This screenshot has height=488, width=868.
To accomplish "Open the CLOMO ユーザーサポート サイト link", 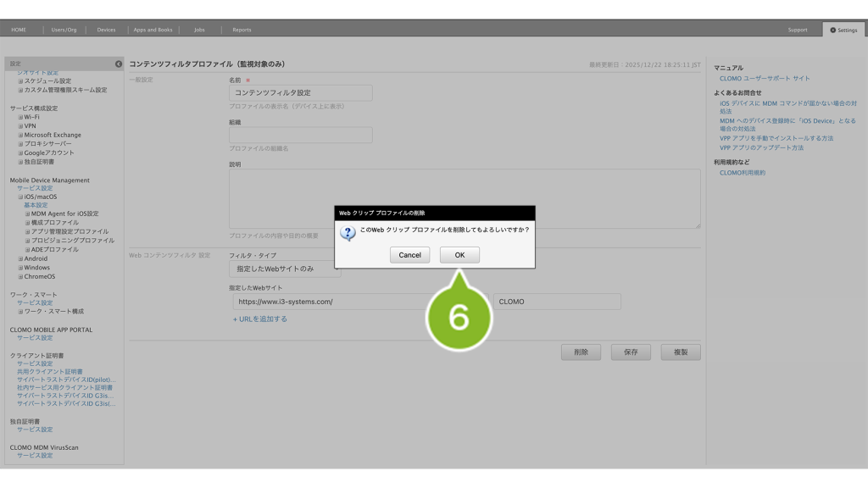I will click(765, 78).
